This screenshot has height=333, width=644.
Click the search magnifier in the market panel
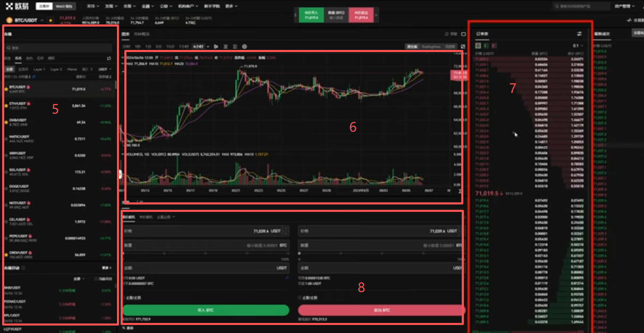tap(7, 48)
